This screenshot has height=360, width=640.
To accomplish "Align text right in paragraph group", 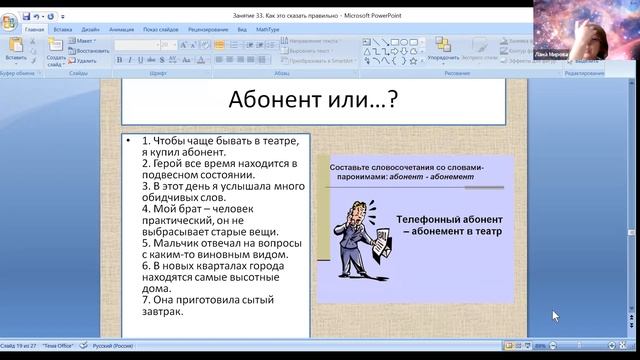I will pos(240,60).
